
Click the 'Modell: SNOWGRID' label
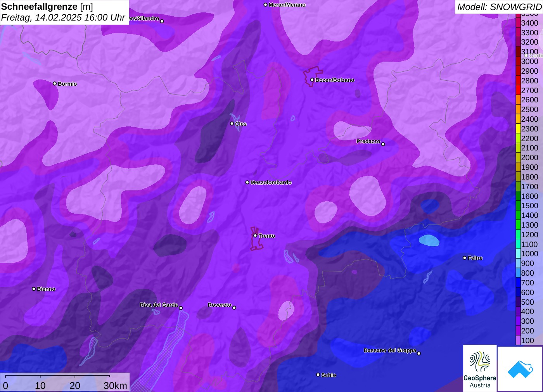499,7
